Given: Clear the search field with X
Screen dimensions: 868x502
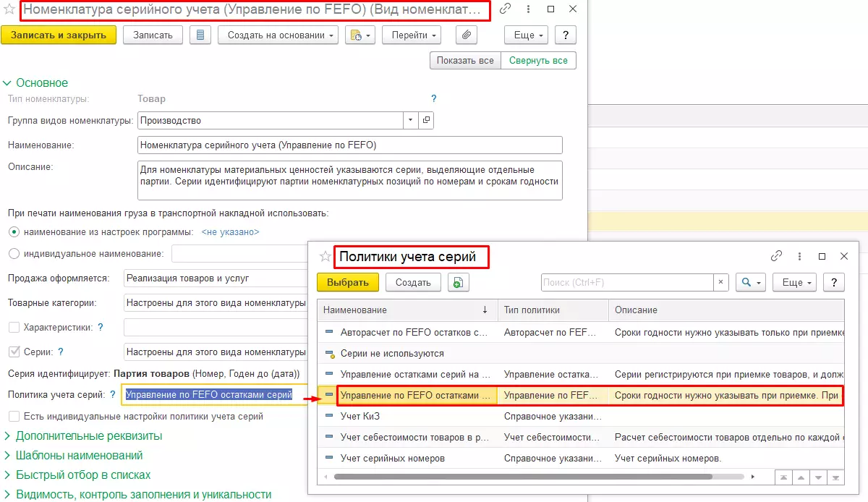Looking at the screenshot, I should [x=721, y=282].
